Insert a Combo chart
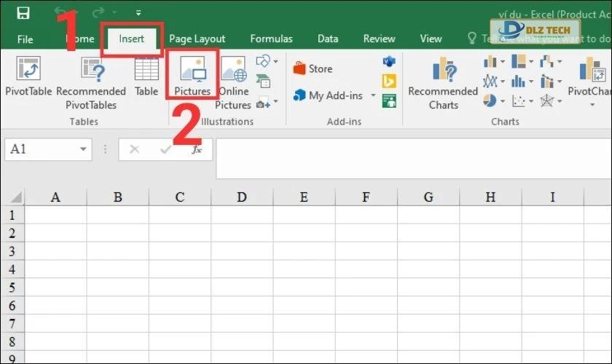Screen dimensions: 612x364 547,81
